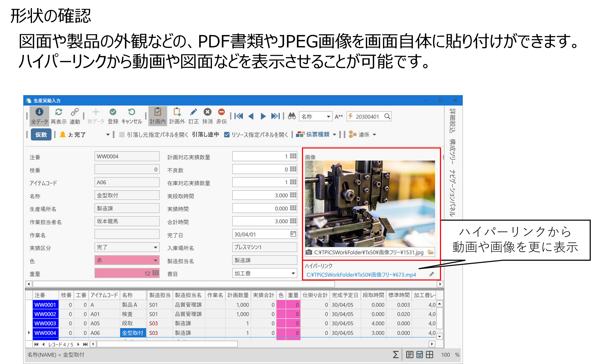Image resolution: width=592 pixels, height=364 pixels.
Task: Open the ナビゲーションパネル side tab
Action: [x=452, y=193]
